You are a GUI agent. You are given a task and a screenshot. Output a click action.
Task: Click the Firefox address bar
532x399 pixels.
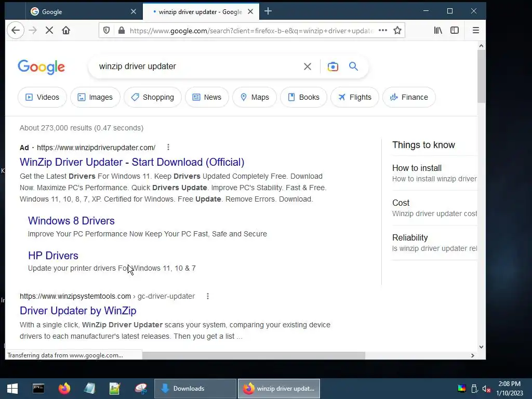point(251,31)
